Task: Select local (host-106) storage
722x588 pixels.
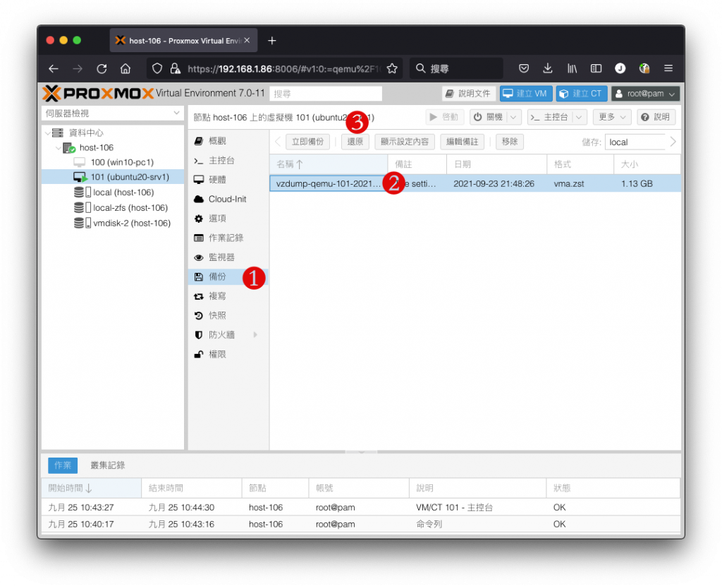Action: coord(113,192)
